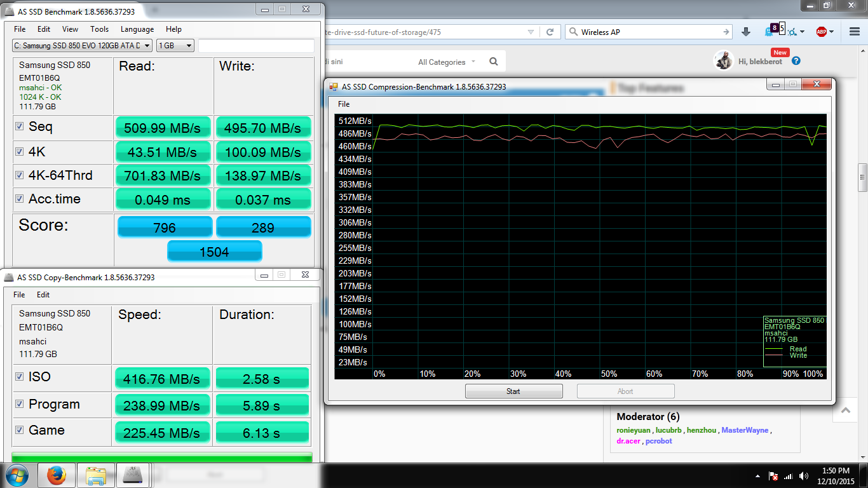Viewport: 868px width, 488px height.
Task: Reload the page in Firefox
Action: click(x=550, y=32)
